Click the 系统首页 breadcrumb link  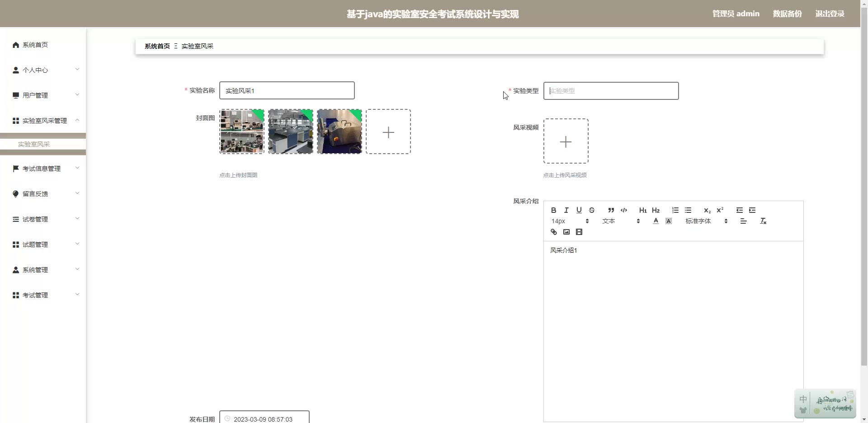(x=157, y=46)
